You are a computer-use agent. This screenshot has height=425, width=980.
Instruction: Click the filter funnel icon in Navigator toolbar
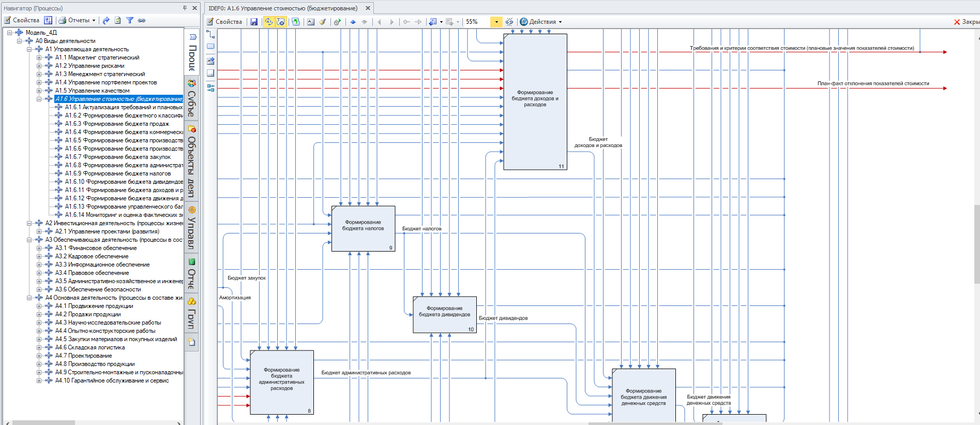pos(130,20)
